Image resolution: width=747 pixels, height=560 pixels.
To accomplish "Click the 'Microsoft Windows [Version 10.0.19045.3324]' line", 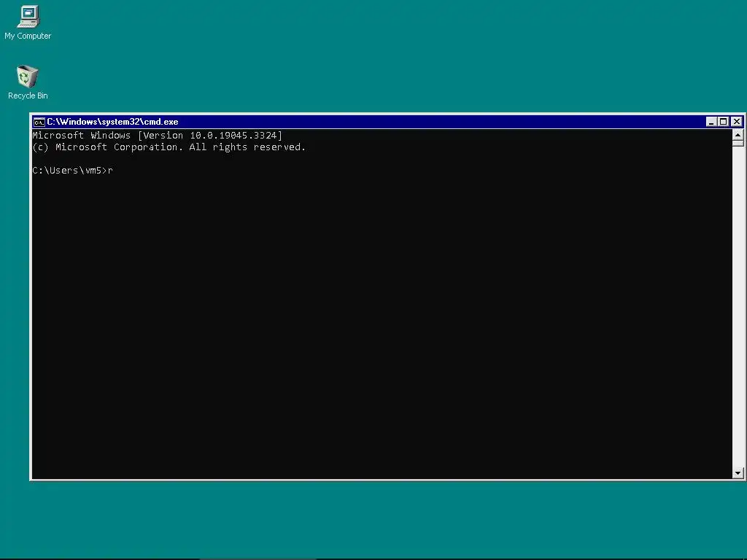I will point(158,135).
